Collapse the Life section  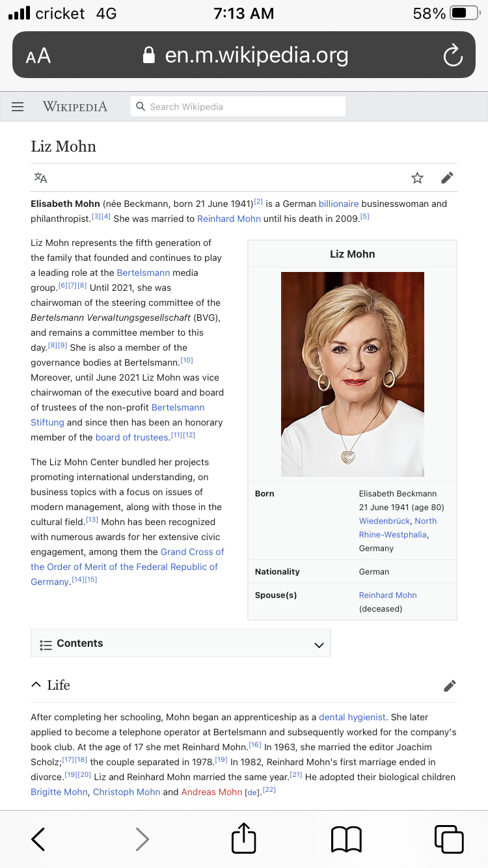(36, 685)
